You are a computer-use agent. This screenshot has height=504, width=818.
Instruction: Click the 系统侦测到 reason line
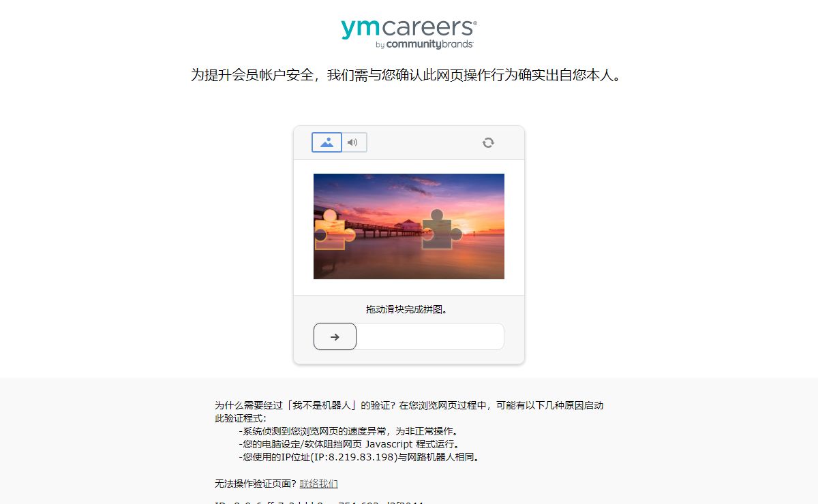(350, 431)
